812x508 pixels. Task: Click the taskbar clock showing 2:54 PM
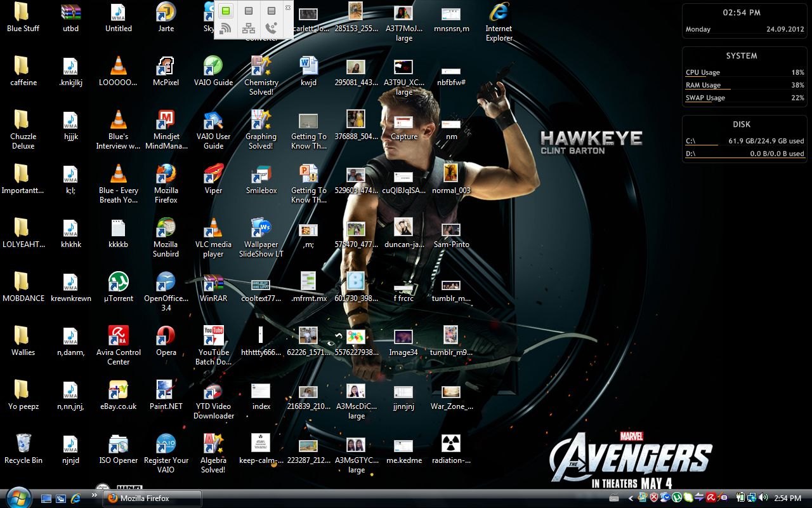click(788, 498)
